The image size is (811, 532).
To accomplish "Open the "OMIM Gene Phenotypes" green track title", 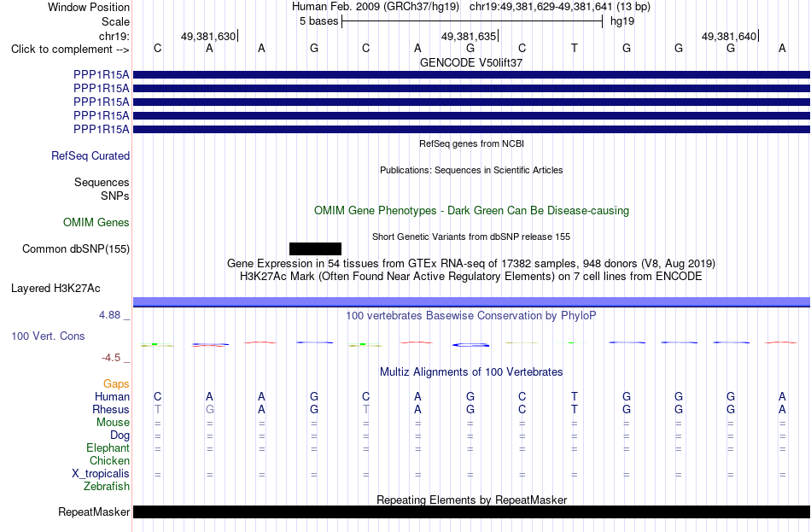I will [x=471, y=211].
